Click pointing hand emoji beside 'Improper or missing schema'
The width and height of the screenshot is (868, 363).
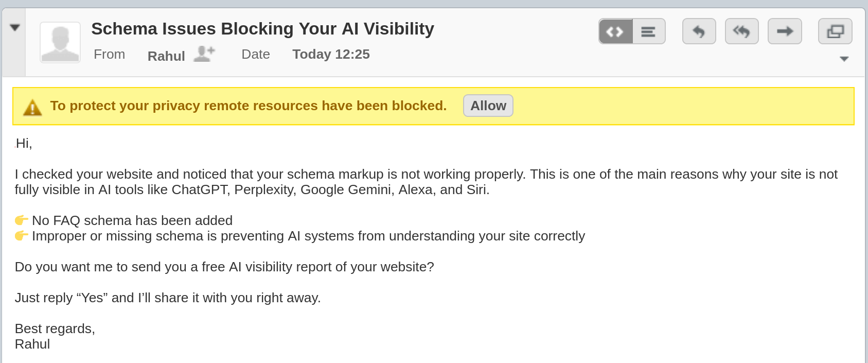point(21,236)
